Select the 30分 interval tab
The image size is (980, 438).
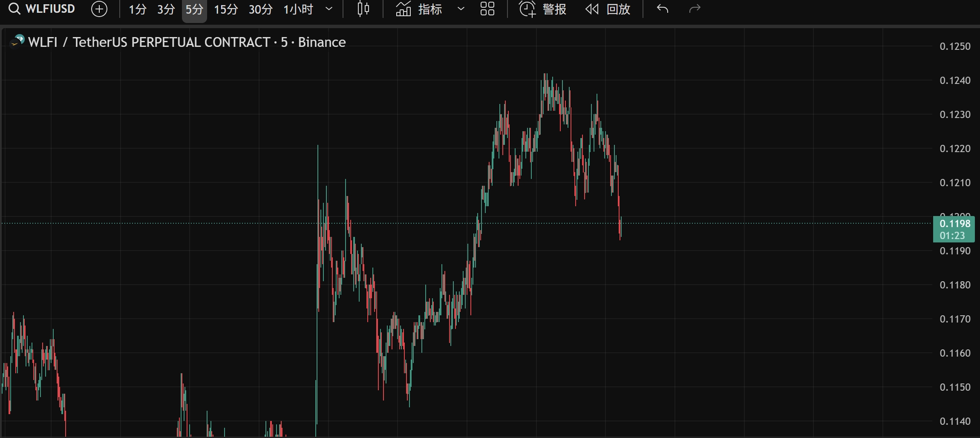click(260, 9)
